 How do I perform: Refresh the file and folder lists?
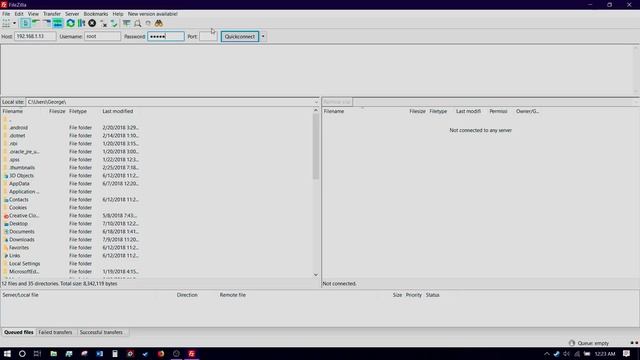[x=70, y=23]
